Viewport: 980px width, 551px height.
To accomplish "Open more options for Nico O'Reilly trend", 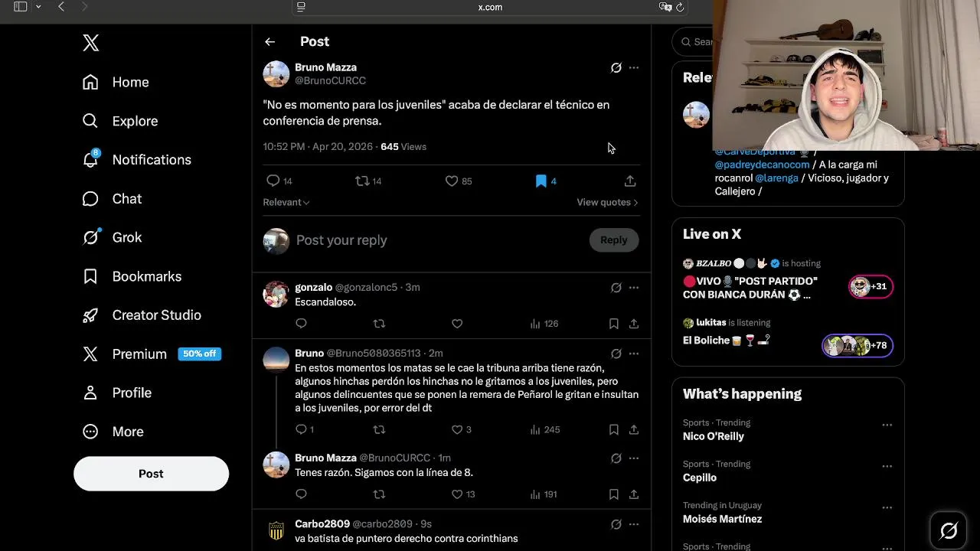I will [x=887, y=425].
